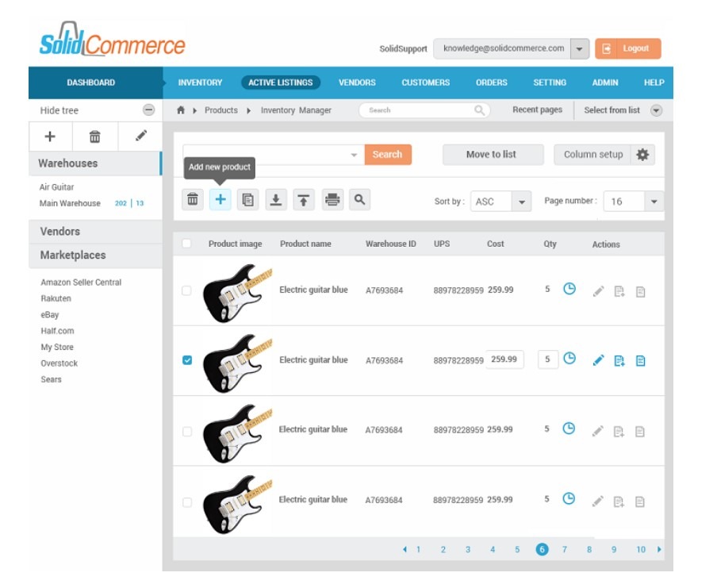
Task: Switch to ACTIVE LISTINGS
Action: pyautogui.click(x=281, y=83)
